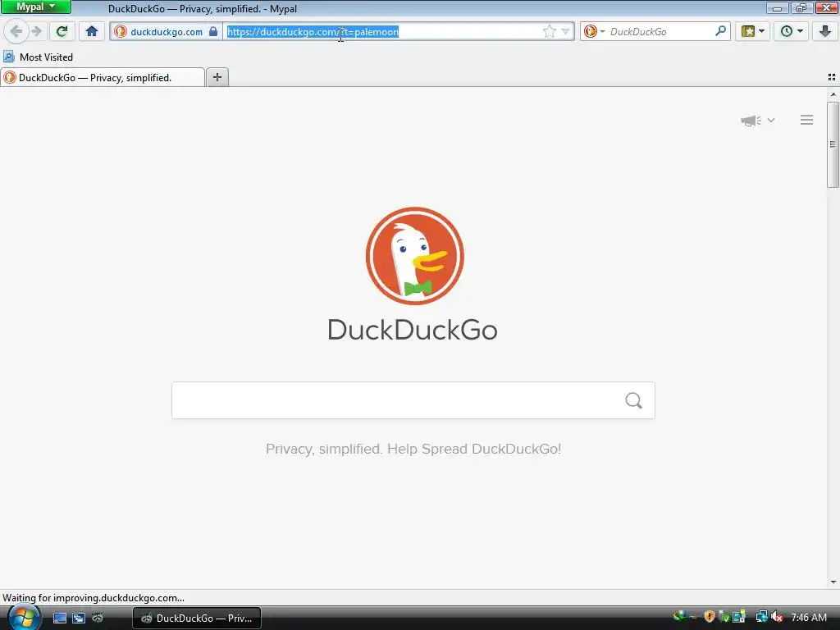This screenshot has width=840, height=630.
Task: Open the Windows Start orb
Action: 24,617
